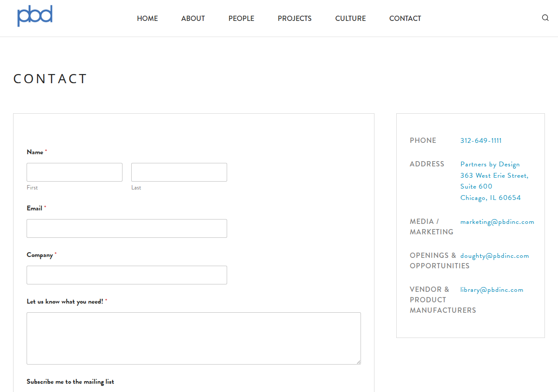Click into the Company input field

click(127, 275)
